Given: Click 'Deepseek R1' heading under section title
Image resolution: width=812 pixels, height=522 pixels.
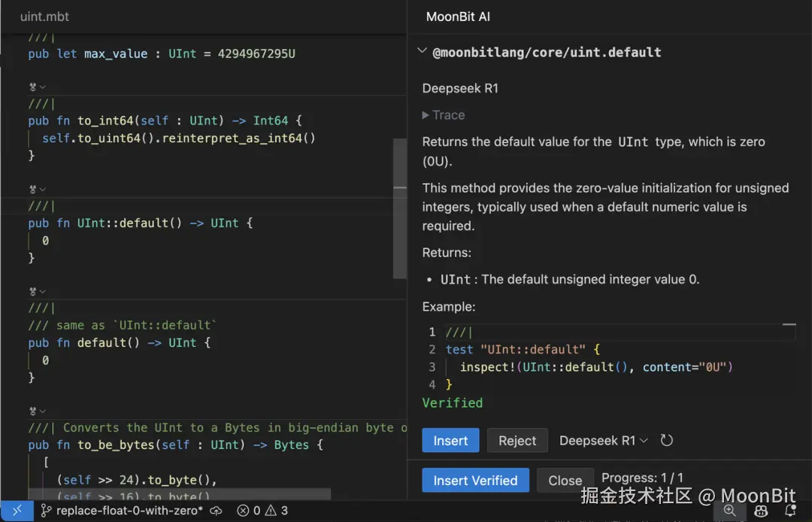Looking at the screenshot, I should point(460,89).
